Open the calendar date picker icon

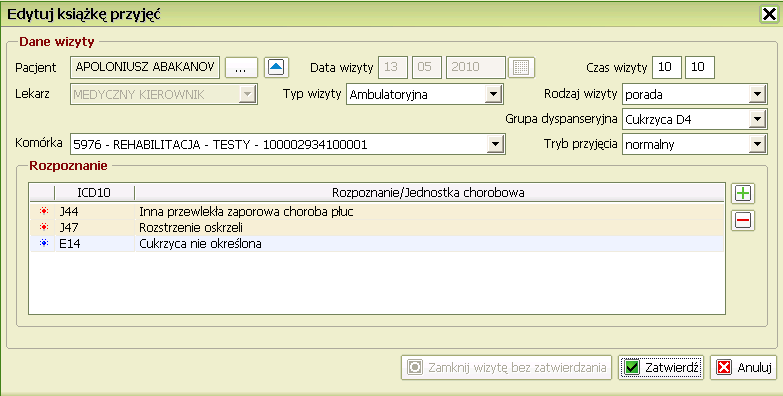point(521,67)
